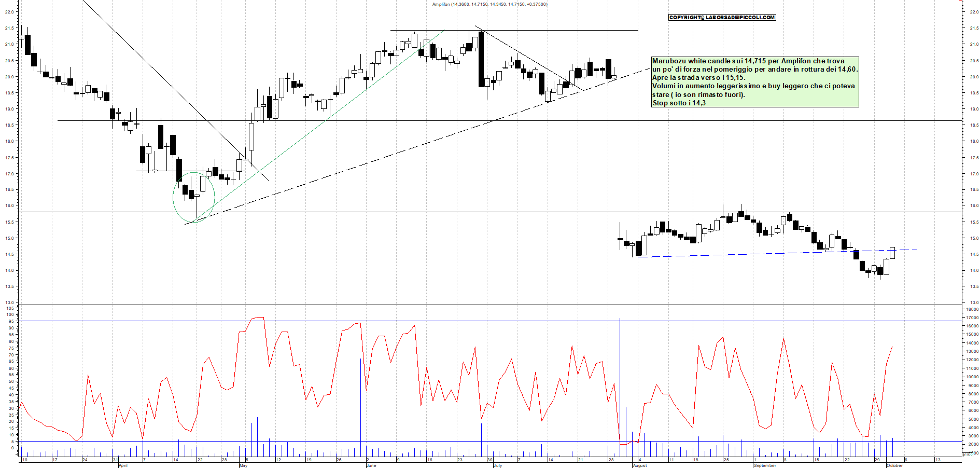Select the May label on the date axis
The height and width of the screenshot is (468, 980).
(243, 465)
